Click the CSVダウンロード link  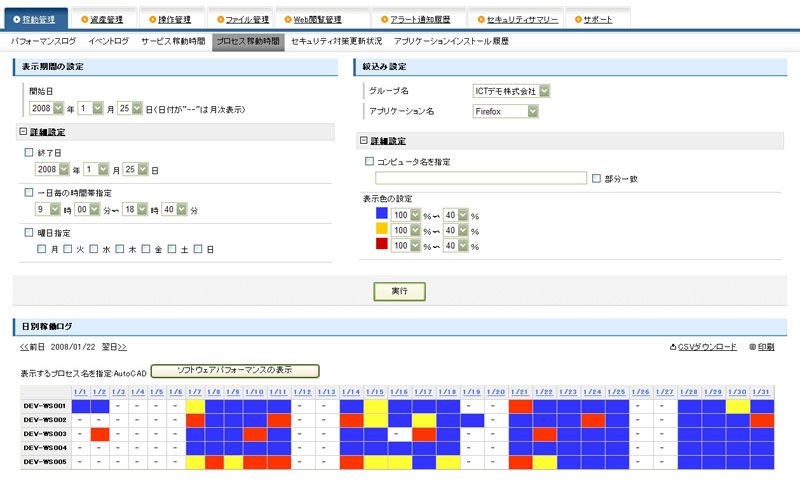707,347
